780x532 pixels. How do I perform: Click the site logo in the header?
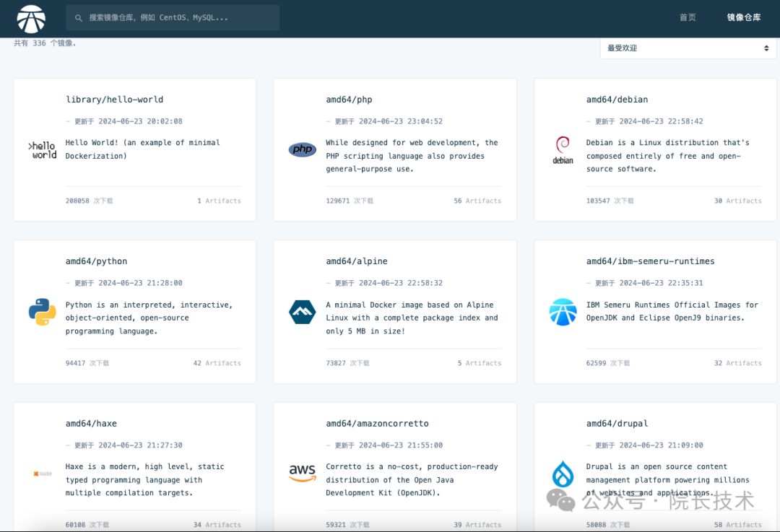31,19
